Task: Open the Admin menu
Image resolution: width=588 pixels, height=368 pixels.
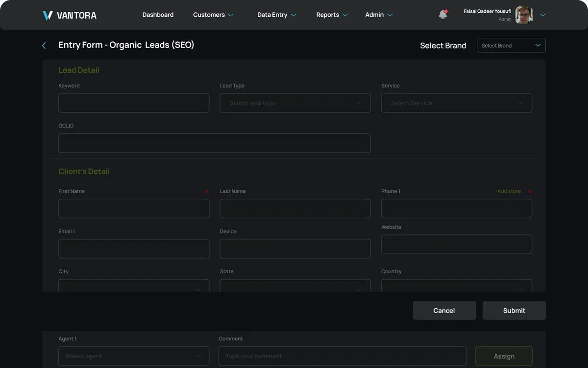Action: pyautogui.click(x=379, y=15)
